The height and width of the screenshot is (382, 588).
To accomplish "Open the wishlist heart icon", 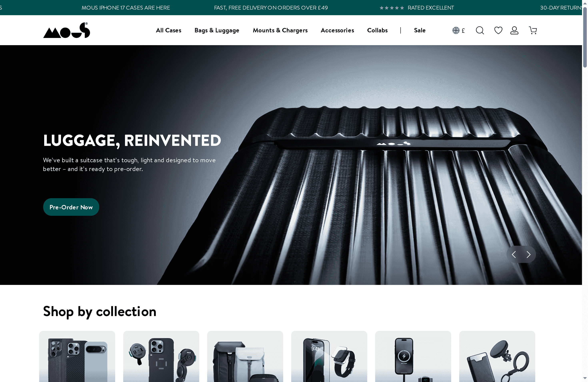I will pyautogui.click(x=498, y=30).
